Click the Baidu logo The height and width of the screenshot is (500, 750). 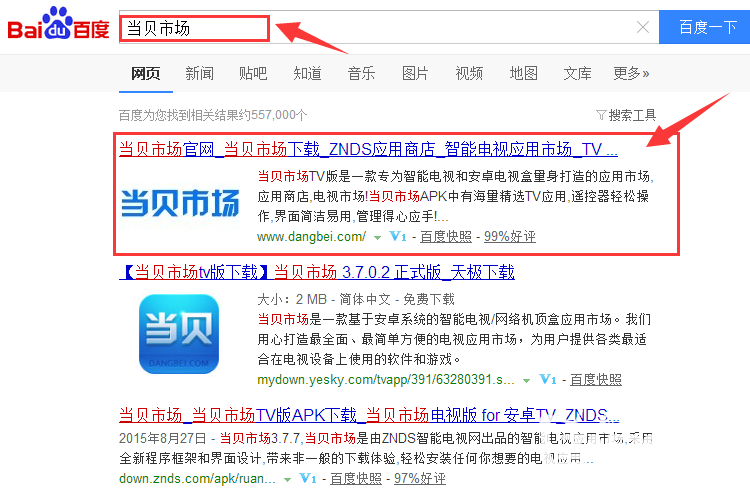coord(58,23)
